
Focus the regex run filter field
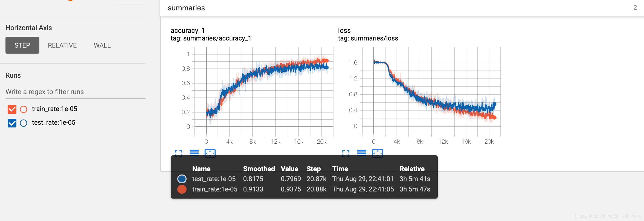[x=76, y=92]
